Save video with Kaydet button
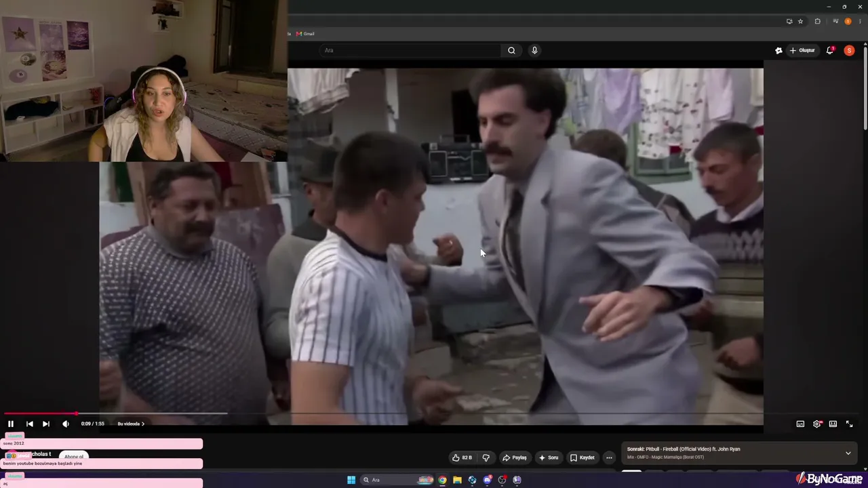The width and height of the screenshot is (868, 488). 583,457
